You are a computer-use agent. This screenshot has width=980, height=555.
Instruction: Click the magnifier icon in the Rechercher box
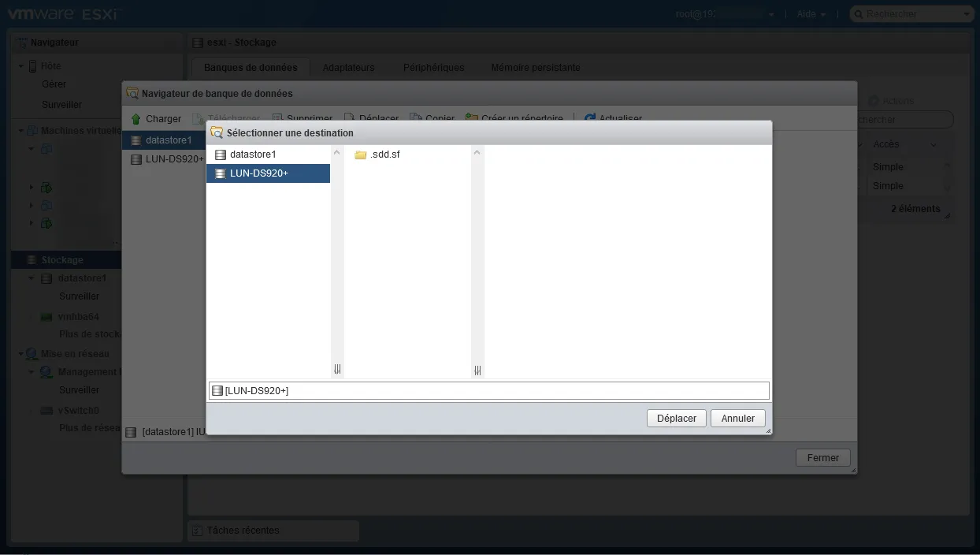[x=858, y=14]
